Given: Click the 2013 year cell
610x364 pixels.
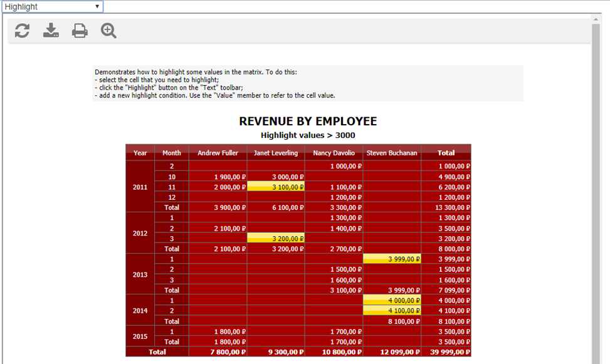Looking at the screenshot, I should coord(140,274).
